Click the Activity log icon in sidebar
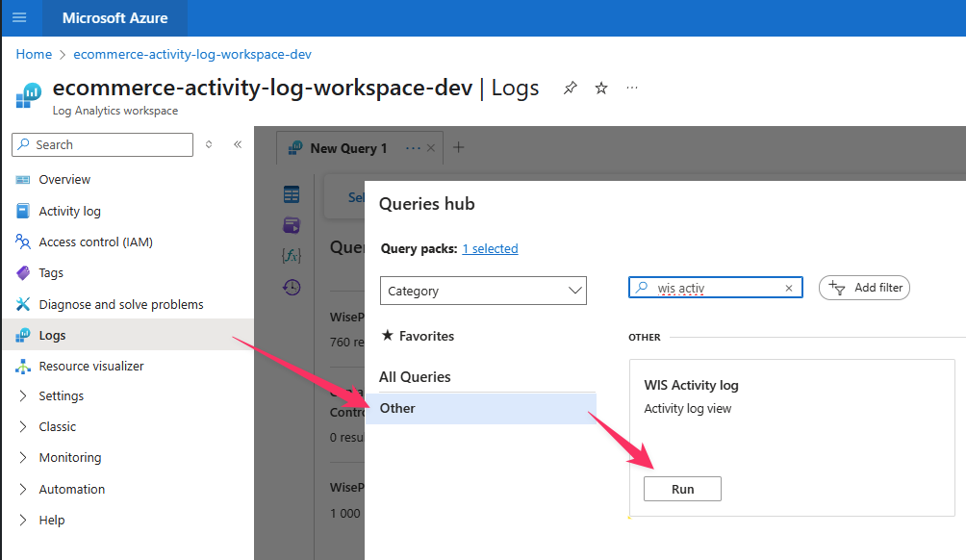Screen dimensions: 966x560 click(x=23, y=211)
